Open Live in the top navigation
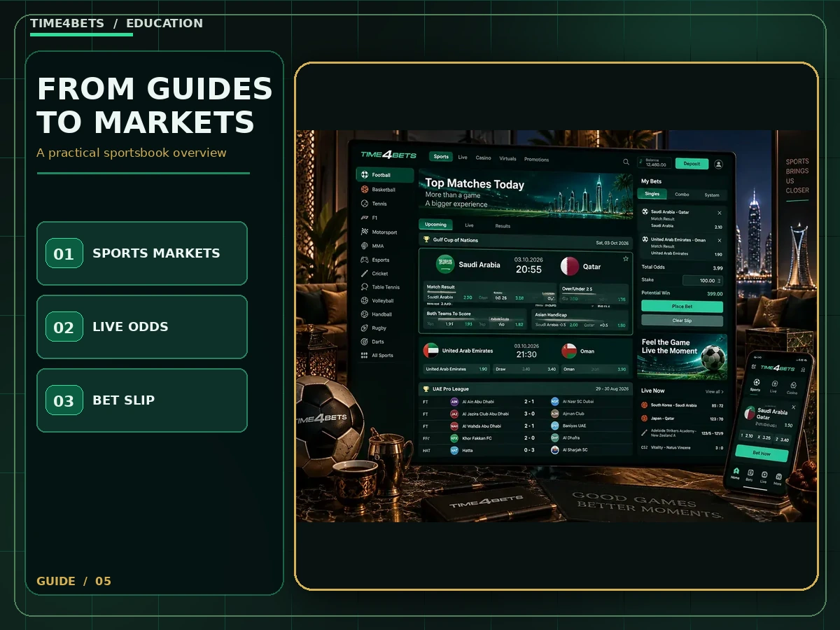The image size is (840, 630). click(463, 157)
